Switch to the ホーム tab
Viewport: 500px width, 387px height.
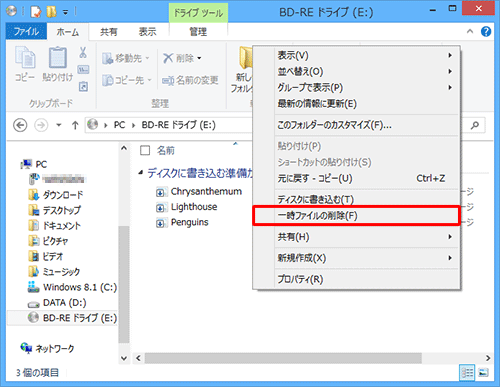(68, 32)
